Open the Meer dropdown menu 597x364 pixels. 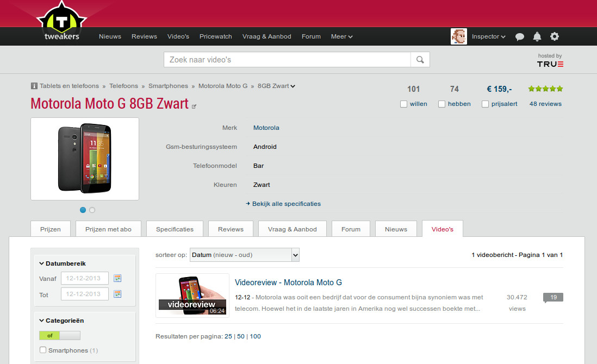point(341,36)
